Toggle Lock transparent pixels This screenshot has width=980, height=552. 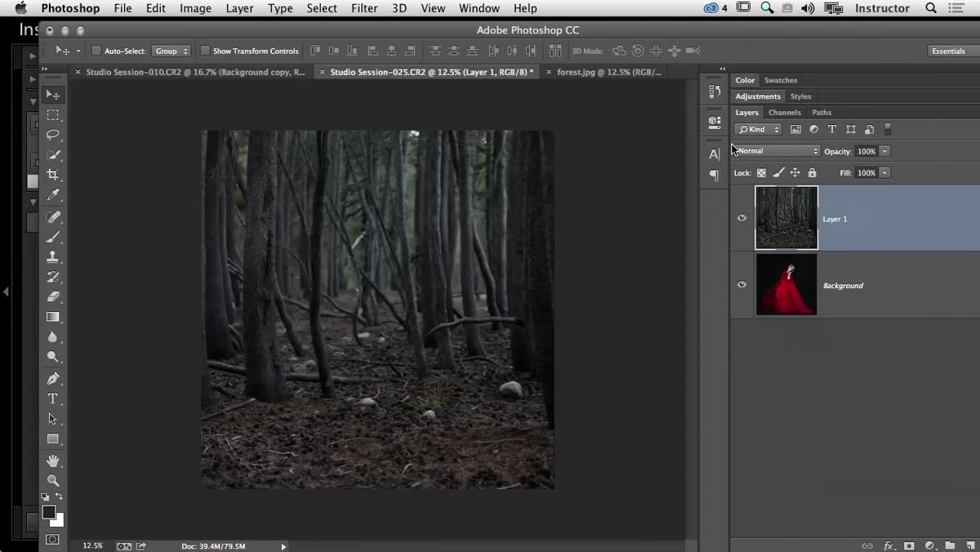pyautogui.click(x=761, y=173)
